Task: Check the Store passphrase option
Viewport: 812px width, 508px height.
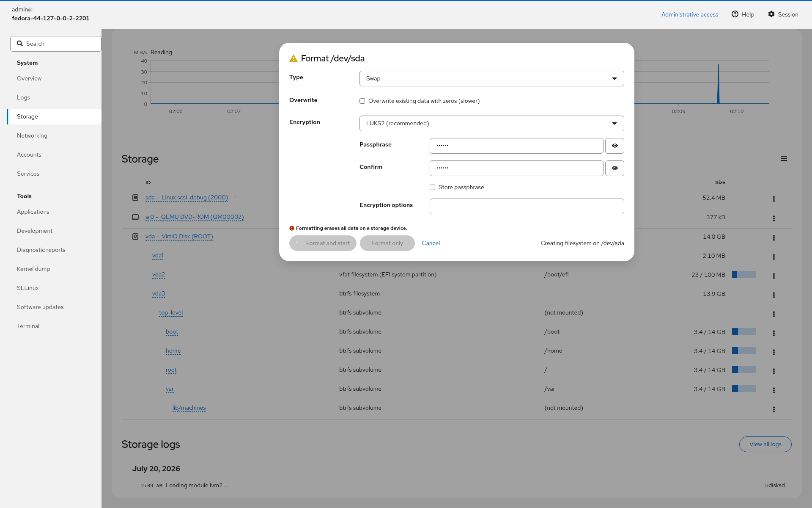Action: (x=432, y=187)
